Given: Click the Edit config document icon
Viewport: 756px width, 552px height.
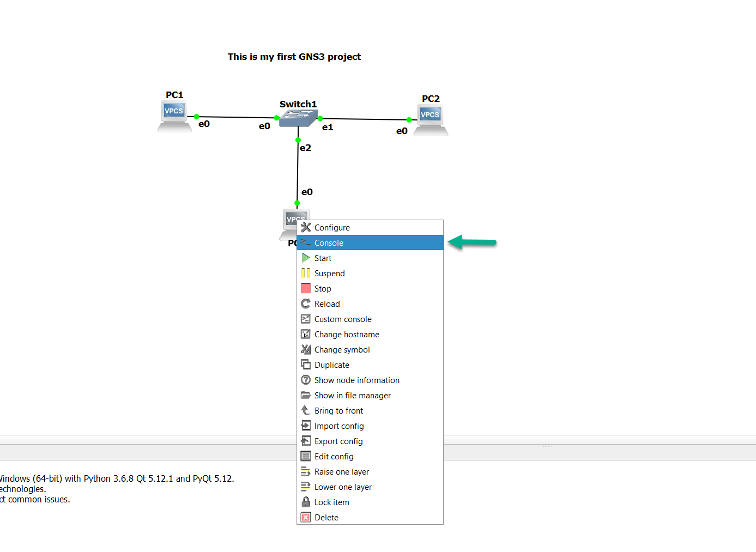Looking at the screenshot, I should pyautogui.click(x=306, y=456).
